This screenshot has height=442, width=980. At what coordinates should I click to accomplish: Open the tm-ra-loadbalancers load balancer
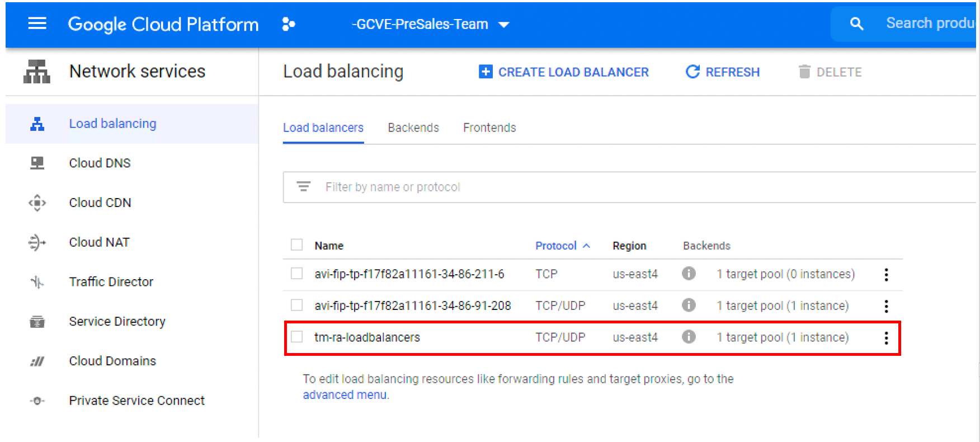pyautogui.click(x=367, y=337)
